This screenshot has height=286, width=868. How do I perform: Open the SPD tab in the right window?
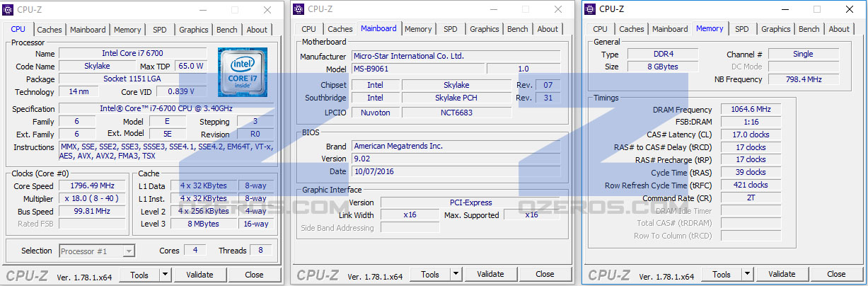click(x=742, y=30)
